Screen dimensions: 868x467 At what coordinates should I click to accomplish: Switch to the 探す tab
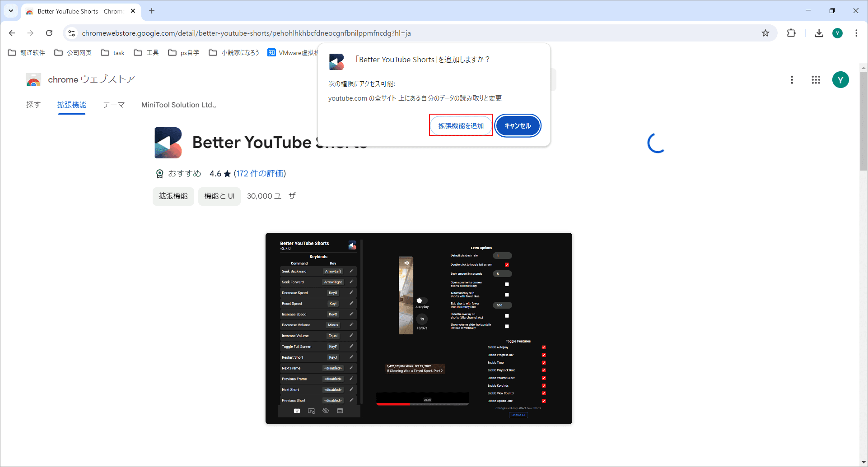point(33,105)
